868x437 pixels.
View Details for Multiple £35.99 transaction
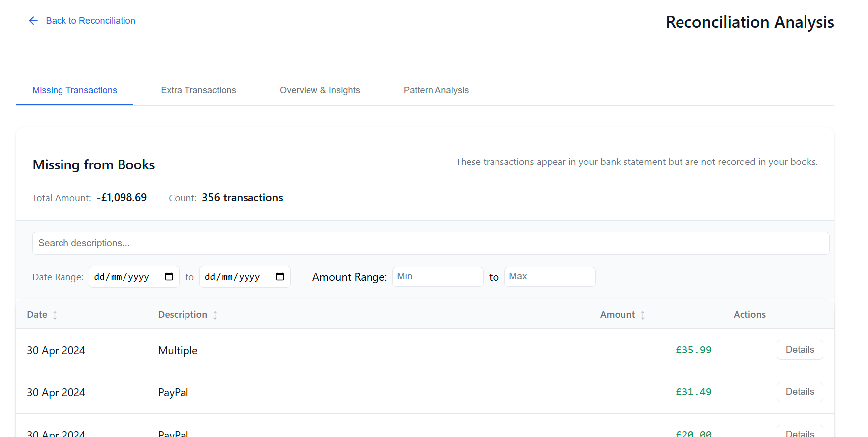800,350
